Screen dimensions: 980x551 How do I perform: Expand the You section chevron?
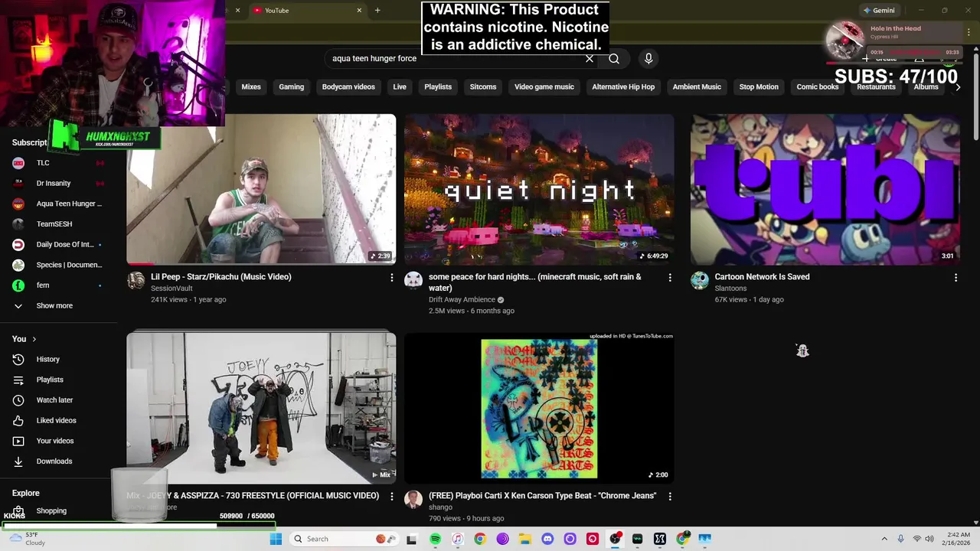34,339
